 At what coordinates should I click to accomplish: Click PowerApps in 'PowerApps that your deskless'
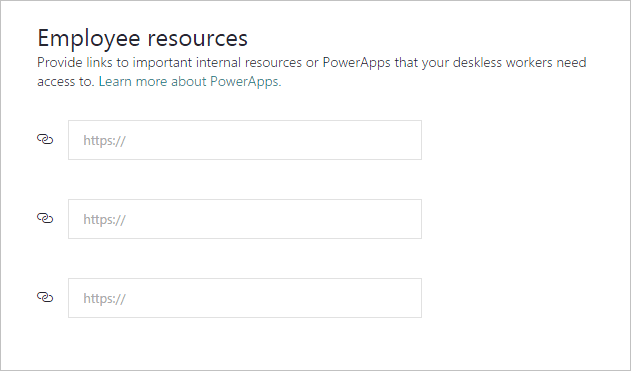[357, 63]
